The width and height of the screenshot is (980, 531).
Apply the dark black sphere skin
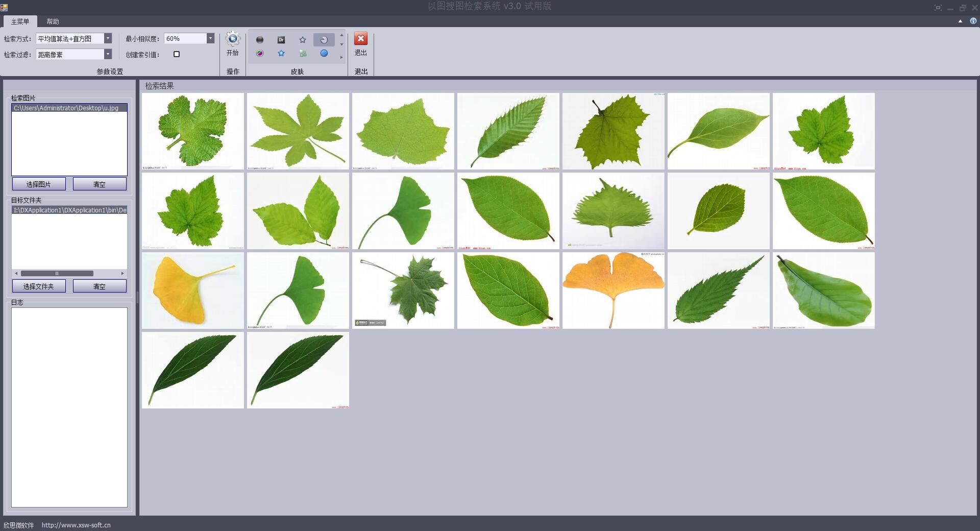tap(260, 40)
